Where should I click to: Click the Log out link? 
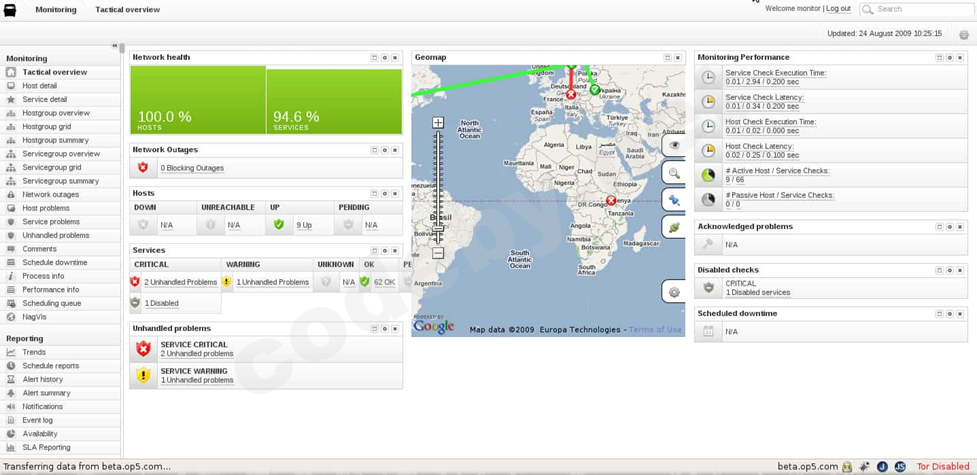tap(838, 9)
